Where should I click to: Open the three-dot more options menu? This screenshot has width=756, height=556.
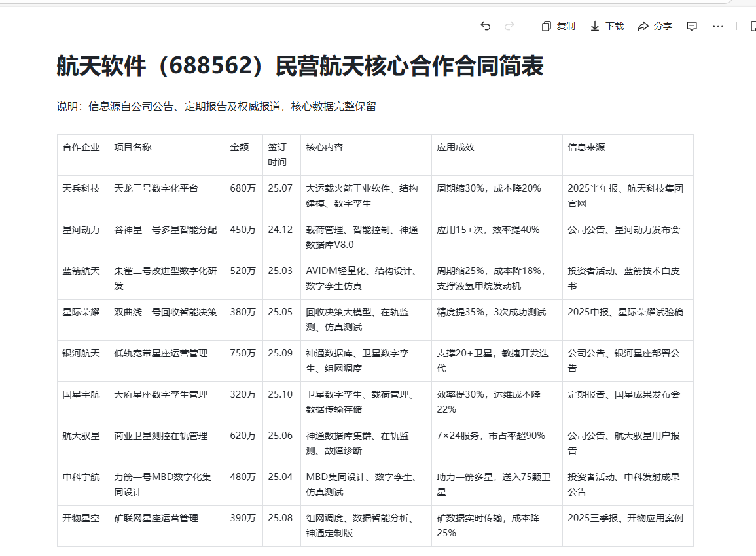click(x=718, y=26)
